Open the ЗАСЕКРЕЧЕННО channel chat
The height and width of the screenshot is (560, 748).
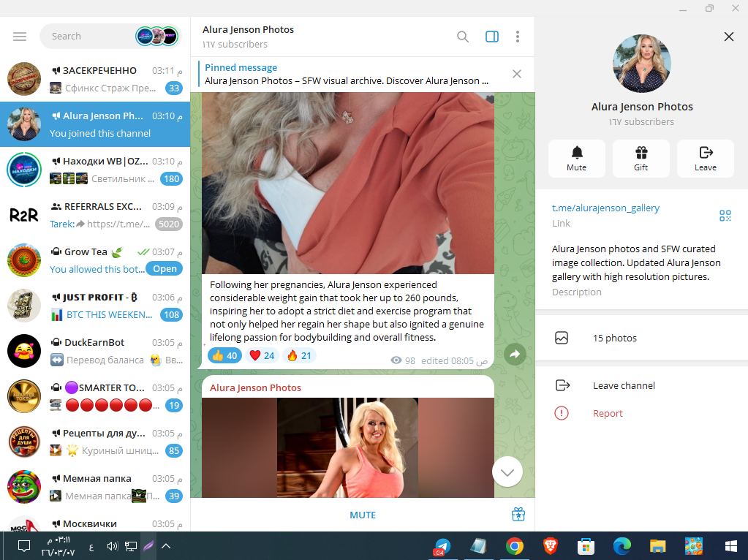click(x=95, y=79)
